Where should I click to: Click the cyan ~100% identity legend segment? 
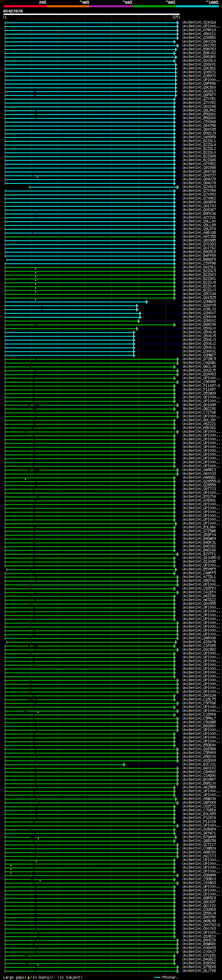(x=197, y=6)
